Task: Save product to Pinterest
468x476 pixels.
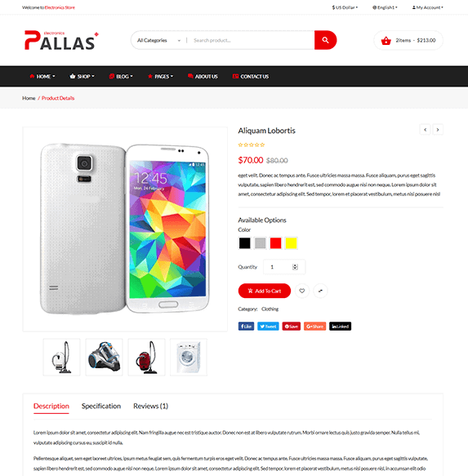Action: (292, 327)
